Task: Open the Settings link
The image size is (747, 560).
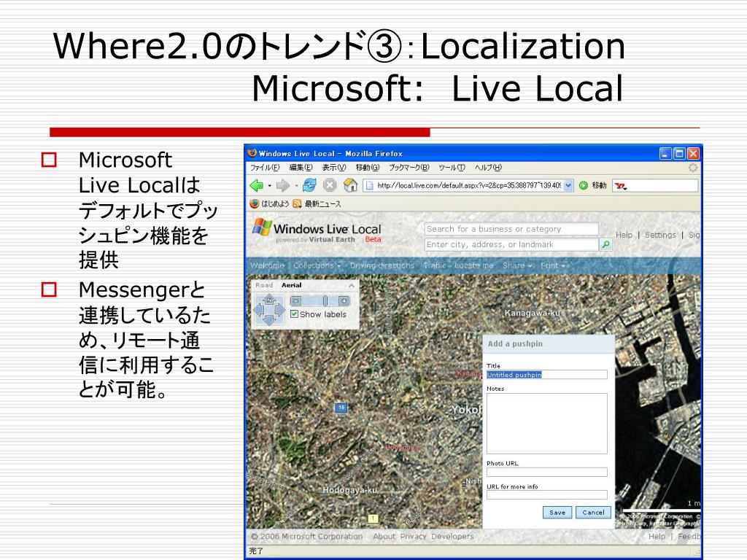Action: click(660, 235)
